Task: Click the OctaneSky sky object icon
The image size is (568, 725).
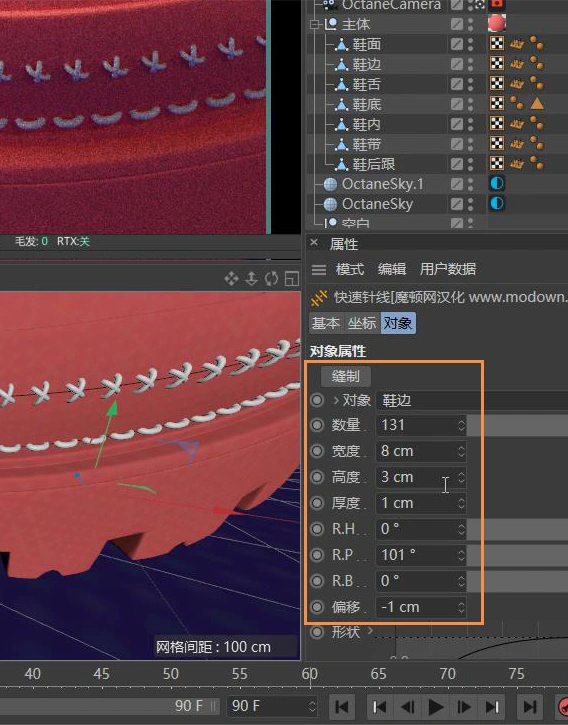Action: pyautogui.click(x=330, y=204)
